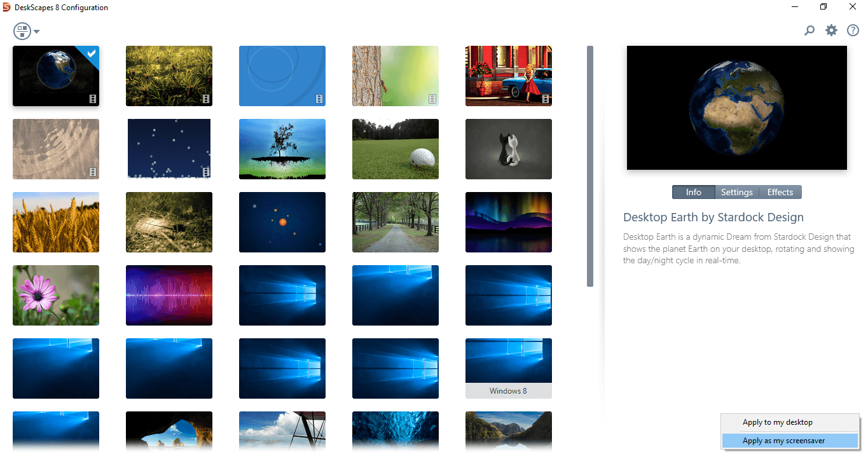Switch to the Settings tab
Viewport: 868px width, 461px height.
point(736,192)
